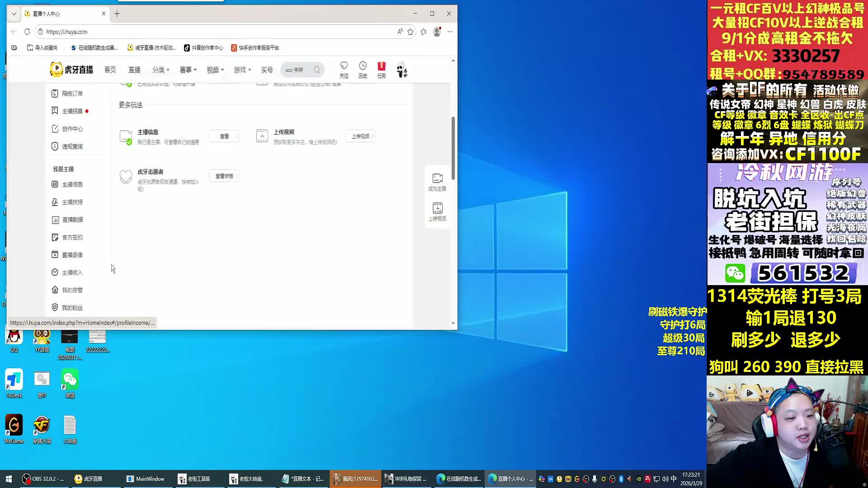Click the 成为主播 camera icon
The height and width of the screenshot is (488, 868).
pos(437,178)
